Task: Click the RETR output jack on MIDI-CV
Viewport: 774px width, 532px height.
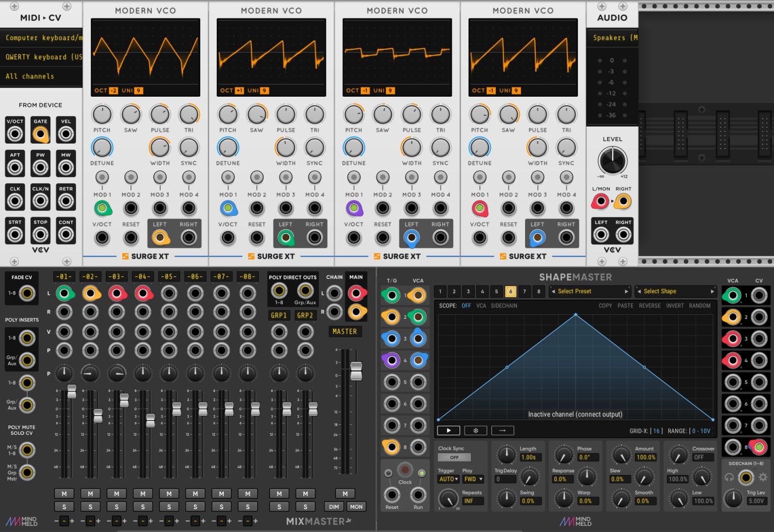Action: pos(66,201)
